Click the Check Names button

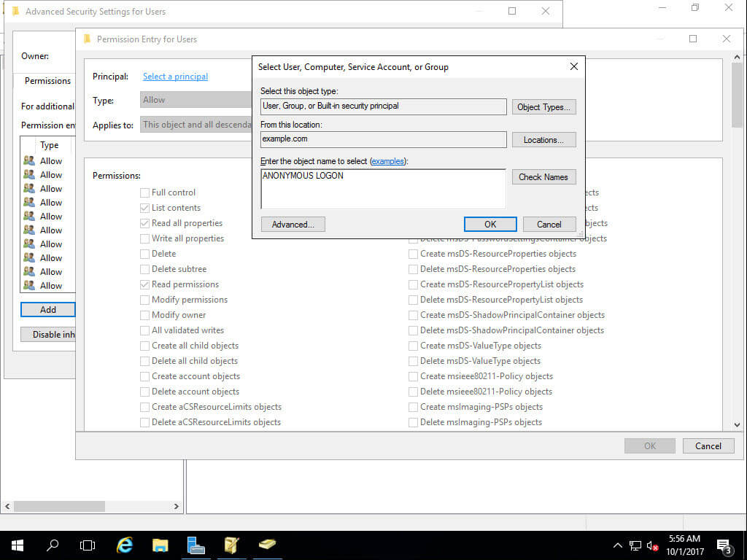click(x=543, y=176)
